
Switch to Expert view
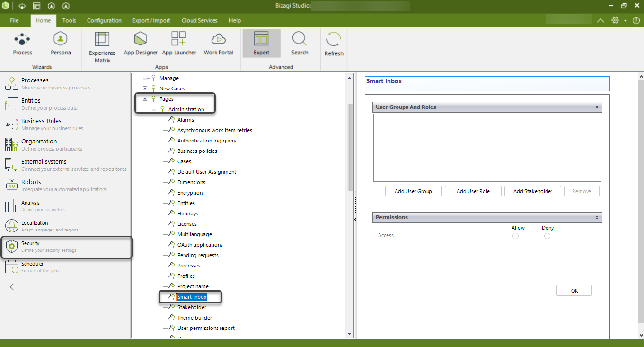tap(261, 44)
